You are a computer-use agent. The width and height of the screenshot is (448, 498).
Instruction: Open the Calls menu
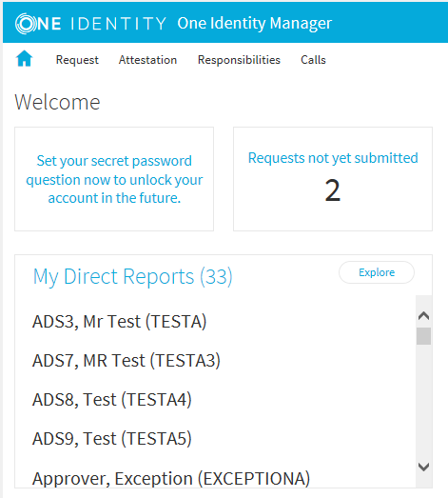313,60
